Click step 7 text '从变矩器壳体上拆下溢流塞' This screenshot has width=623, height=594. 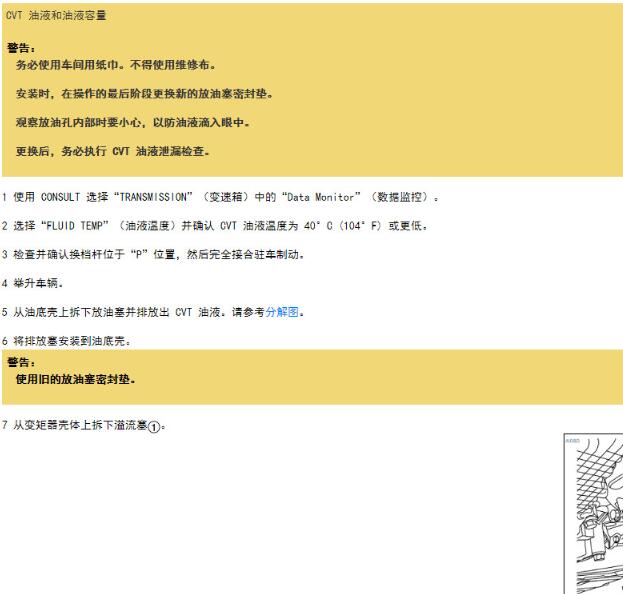pos(80,425)
